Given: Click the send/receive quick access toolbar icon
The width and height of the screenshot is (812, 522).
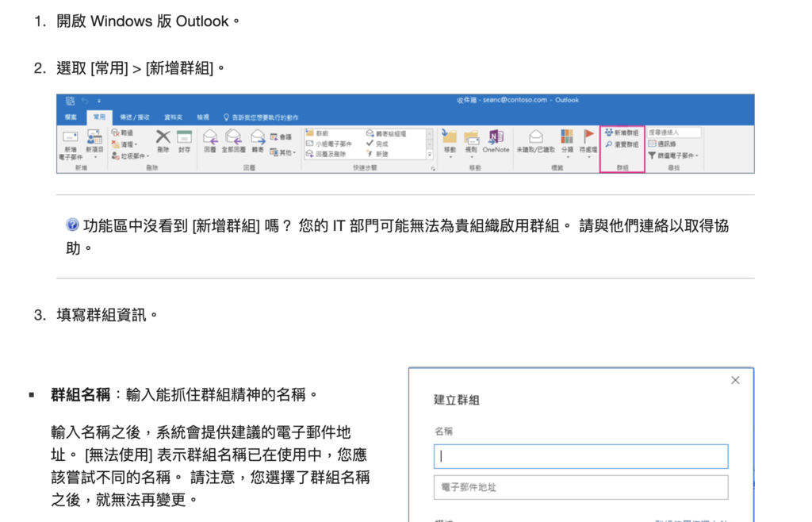Looking at the screenshot, I should pyautogui.click(x=70, y=101).
